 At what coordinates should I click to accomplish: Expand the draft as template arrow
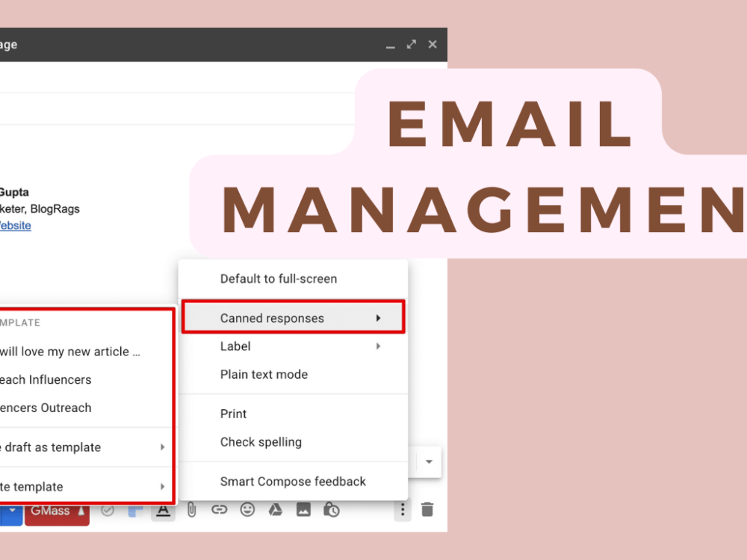pos(162,447)
